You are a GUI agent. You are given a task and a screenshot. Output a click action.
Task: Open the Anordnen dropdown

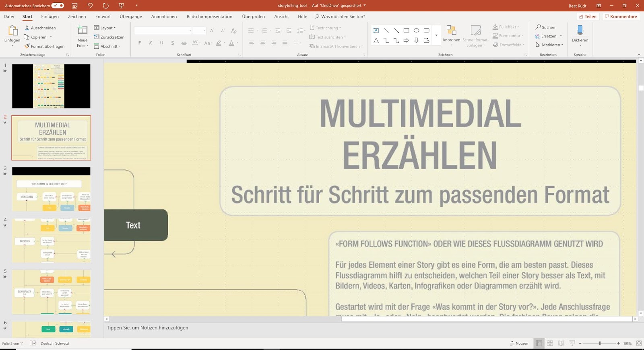(451, 35)
